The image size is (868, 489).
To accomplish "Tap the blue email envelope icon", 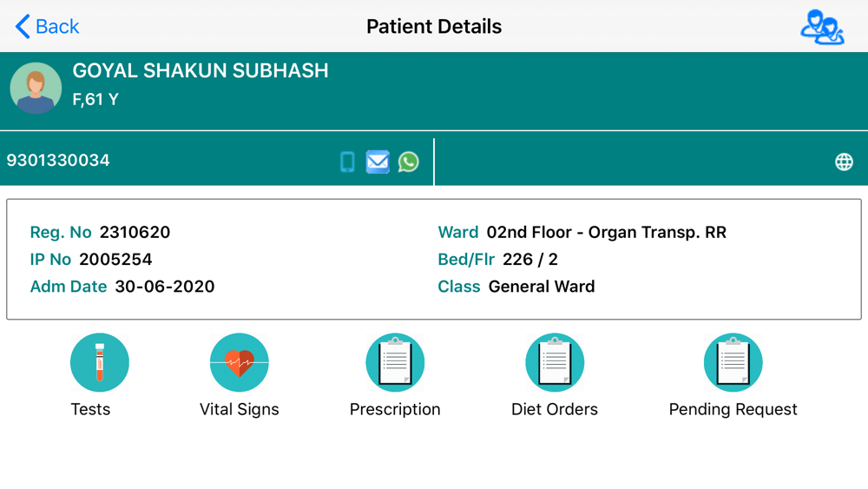I will [x=378, y=162].
